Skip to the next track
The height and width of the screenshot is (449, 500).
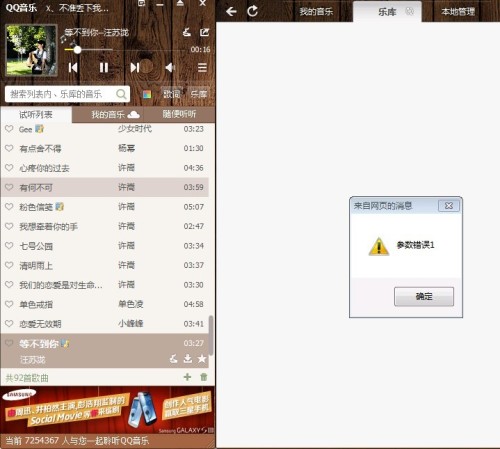(135, 68)
